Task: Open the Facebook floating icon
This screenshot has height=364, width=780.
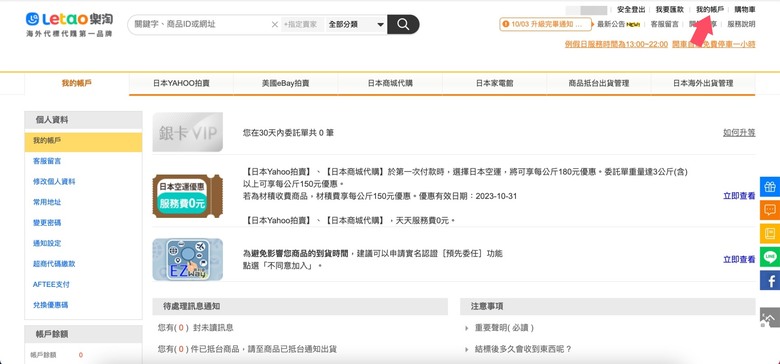Action: 770,280
